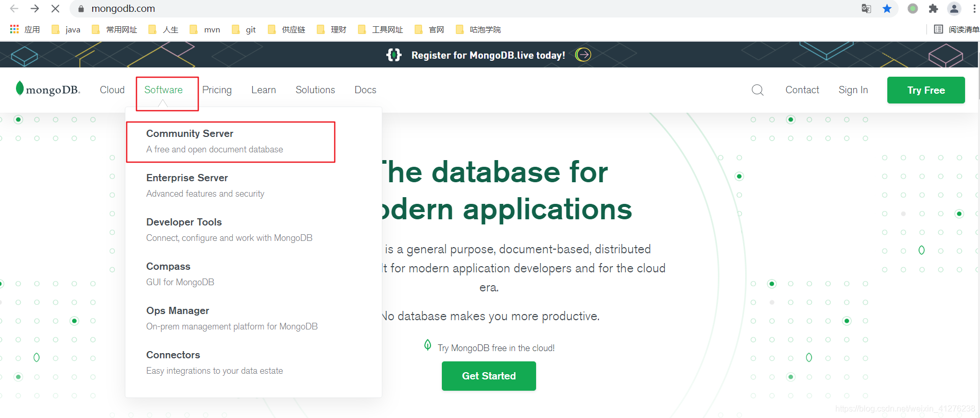980x418 pixels.
Task: Open the Cloud navigation menu
Action: [x=112, y=90]
